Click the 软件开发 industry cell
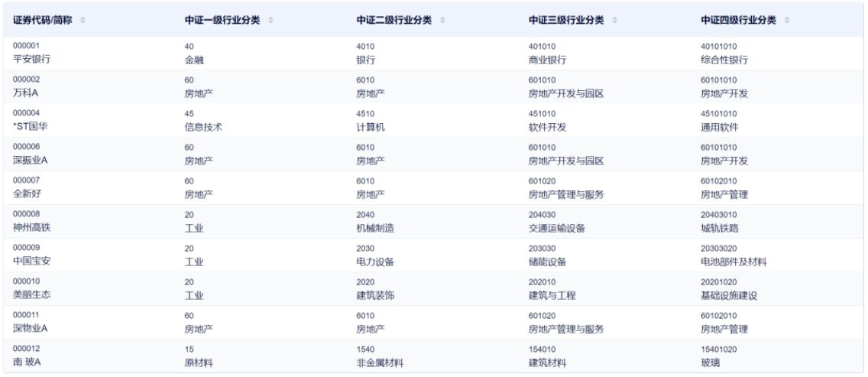Screen dimensions: 868x377 tap(548, 127)
